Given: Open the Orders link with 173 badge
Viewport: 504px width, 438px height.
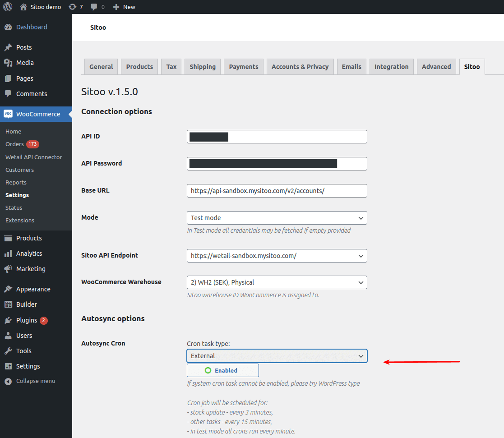Looking at the screenshot, I should coord(15,144).
